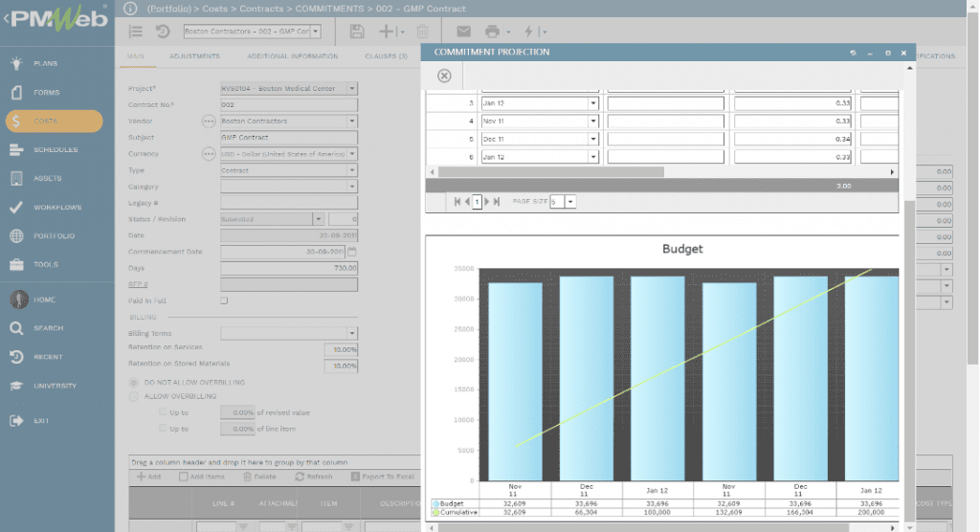Click the Exit icon in sidebar
The image size is (980, 532).
16,421
